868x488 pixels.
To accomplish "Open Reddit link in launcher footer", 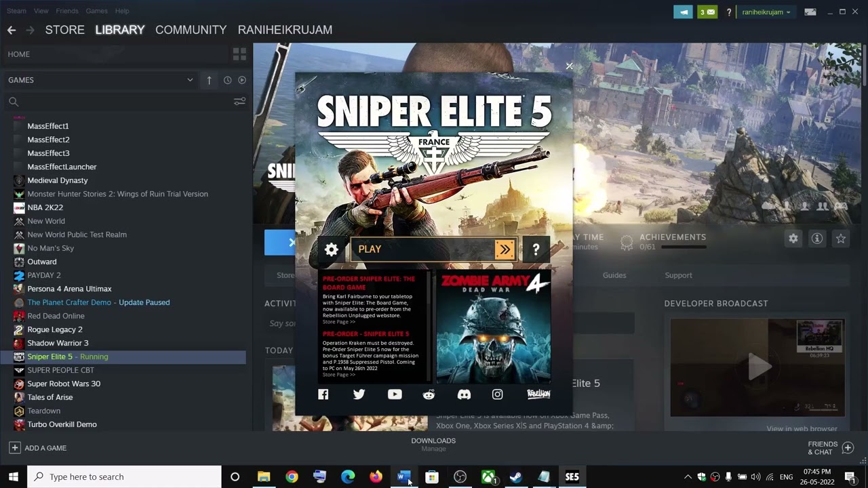I will click(x=429, y=394).
